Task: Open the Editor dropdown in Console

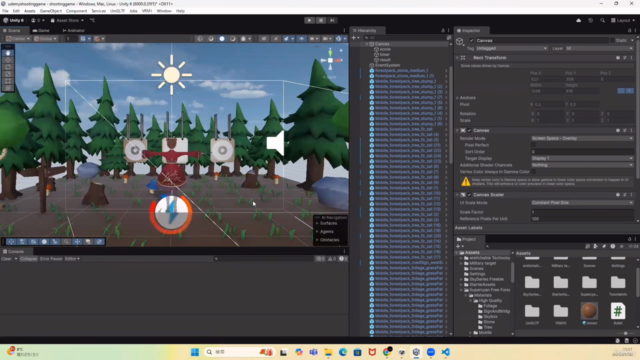Action: (72, 259)
